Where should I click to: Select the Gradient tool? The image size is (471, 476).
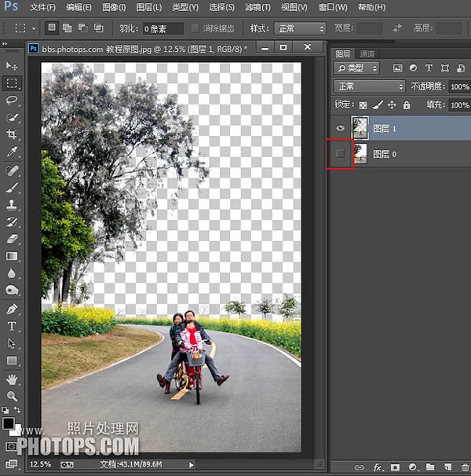pyautogui.click(x=12, y=256)
